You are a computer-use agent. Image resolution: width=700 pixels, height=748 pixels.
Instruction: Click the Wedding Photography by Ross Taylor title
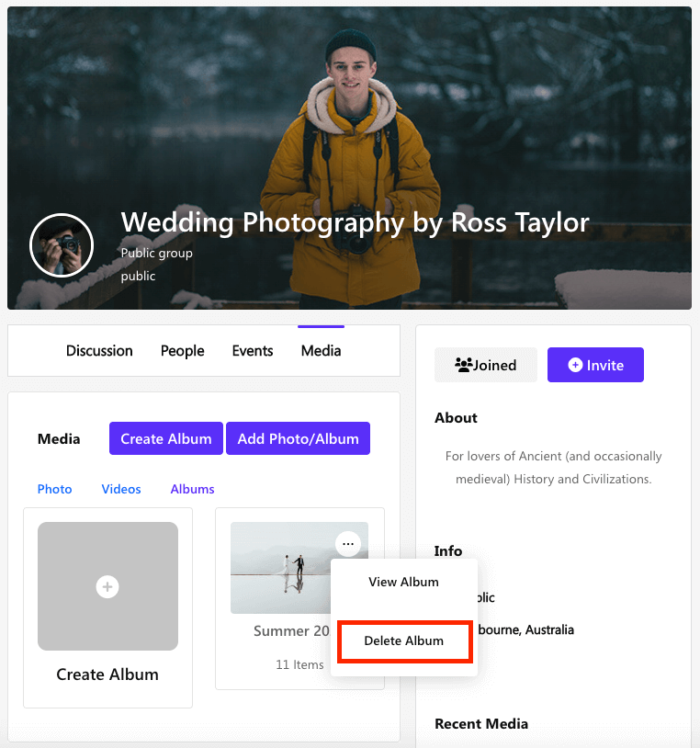pyautogui.click(x=355, y=222)
